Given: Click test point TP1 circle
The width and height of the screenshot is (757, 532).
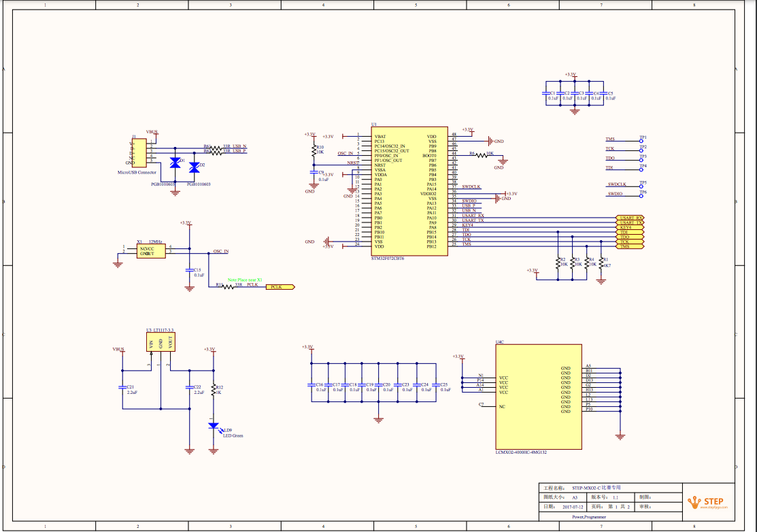Looking at the screenshot, I should [x=641, y=141].
